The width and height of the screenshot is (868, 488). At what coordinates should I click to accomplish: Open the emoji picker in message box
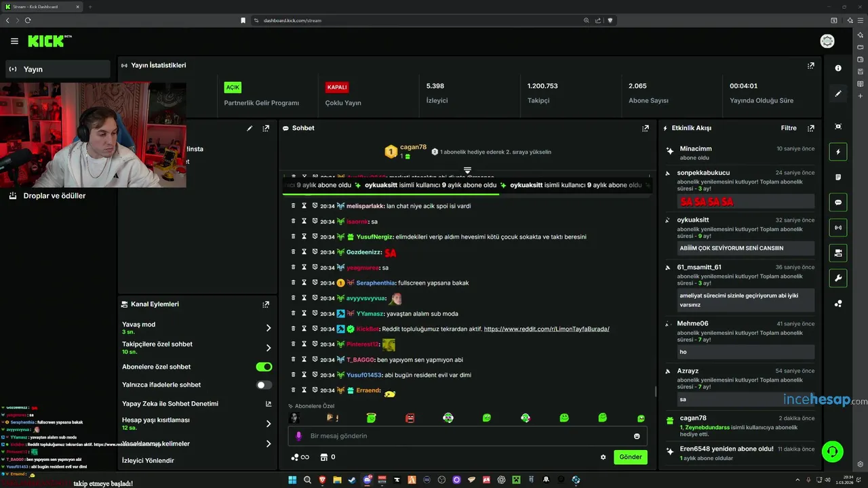(637, 436)
